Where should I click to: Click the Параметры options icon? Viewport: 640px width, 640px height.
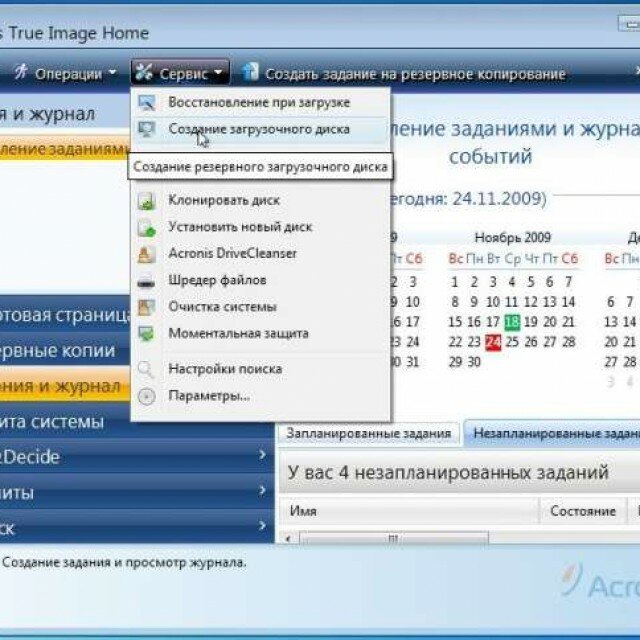(147, 396)
